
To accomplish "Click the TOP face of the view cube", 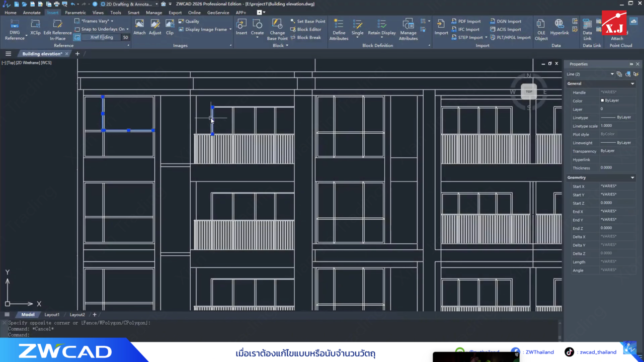I will tap(529, 92).
